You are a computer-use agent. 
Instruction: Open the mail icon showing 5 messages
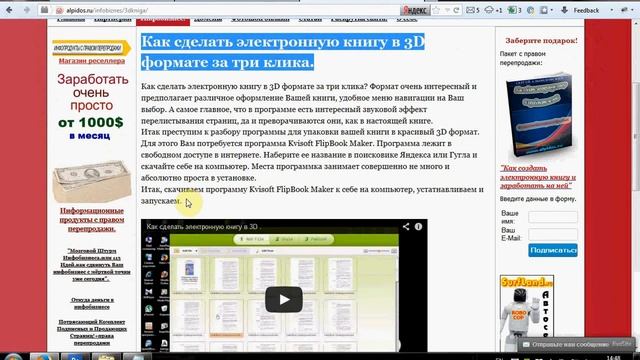[x=473, y=10]
